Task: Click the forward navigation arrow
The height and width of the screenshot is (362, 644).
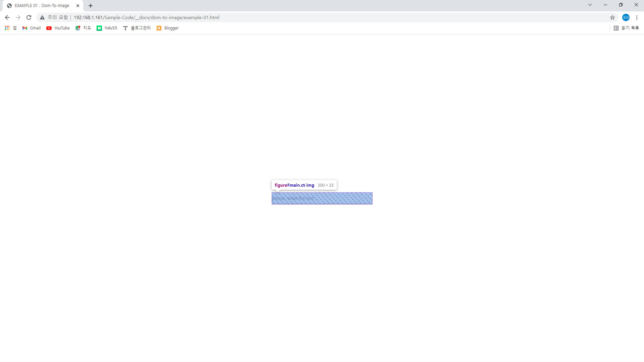Action: (18, 17)
